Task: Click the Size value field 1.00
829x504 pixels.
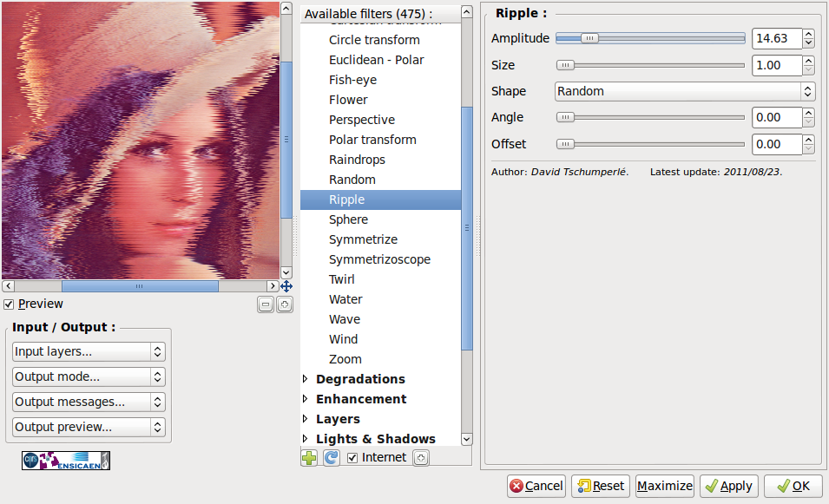Action: pyautogui.click(x=777, y=66)
